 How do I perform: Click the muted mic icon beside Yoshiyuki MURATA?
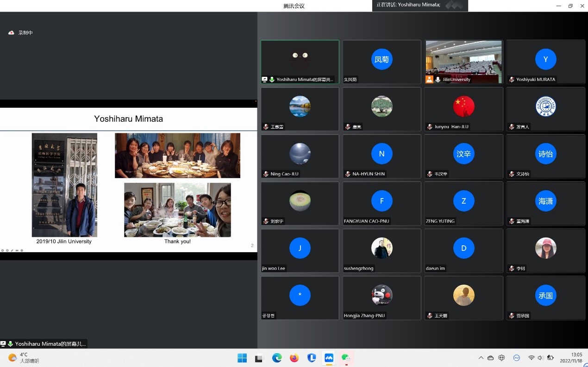(x=512, y=80)
